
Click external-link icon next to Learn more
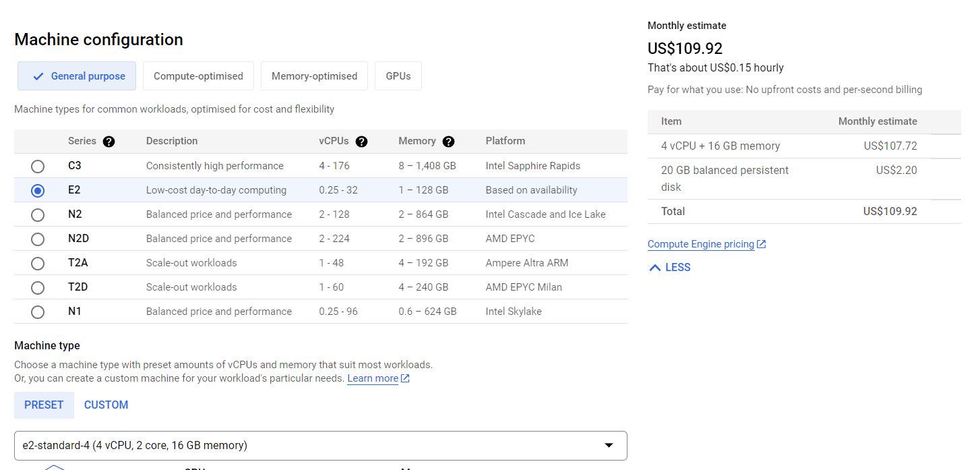coord(405,378)
